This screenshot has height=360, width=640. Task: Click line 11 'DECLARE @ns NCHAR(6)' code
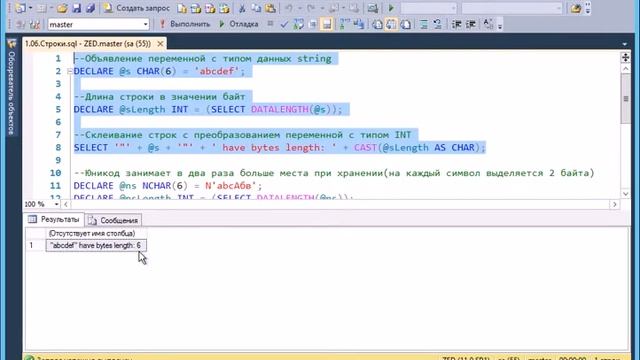coord(168,186)
